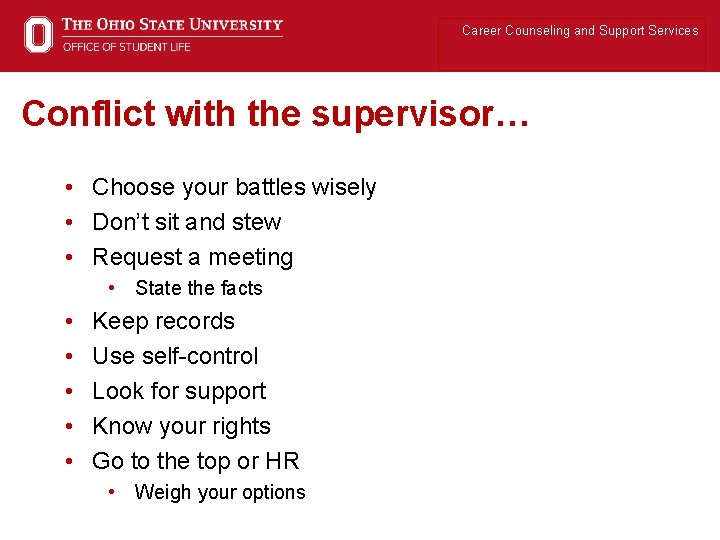Select the Office of Student Life text

[x=127, y=47]
